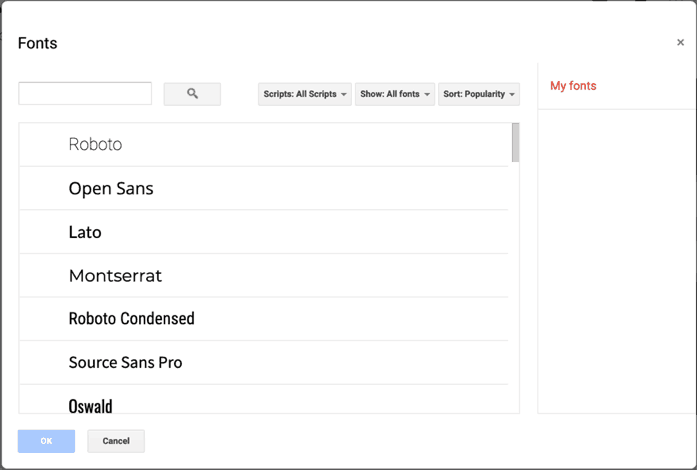Close the Fonts dialog with X
The height and width of the screenshot is (470, 697).
pos(680,42)
